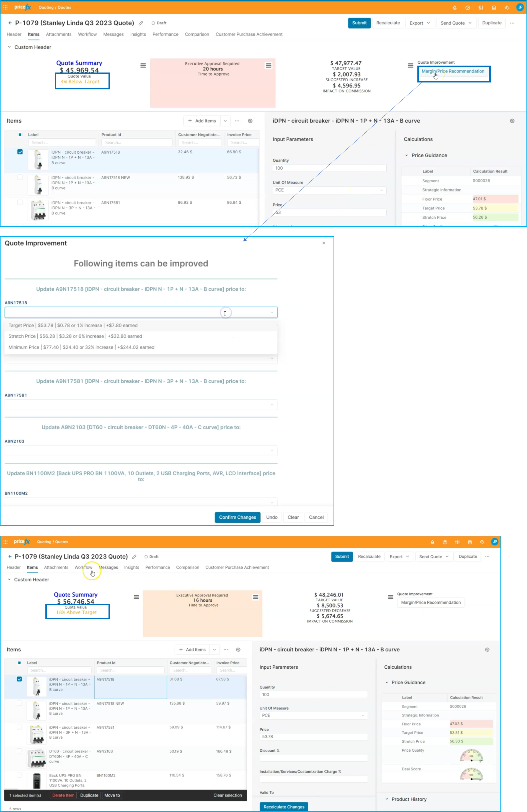Viewport: 527px width, 812px height.
Task: Open hamburger menu in 20 hours approval panel
Action: click(x=268, y=66)
